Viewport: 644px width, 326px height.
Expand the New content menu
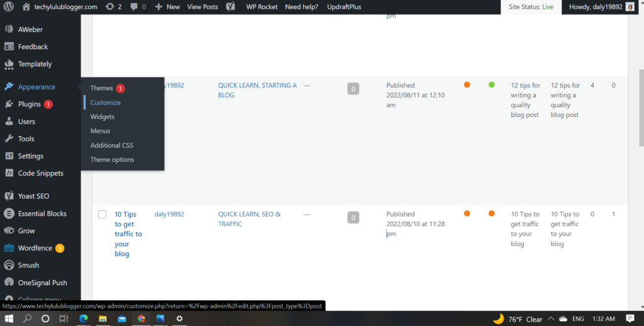pyautogui.click(x=167, y=7)
